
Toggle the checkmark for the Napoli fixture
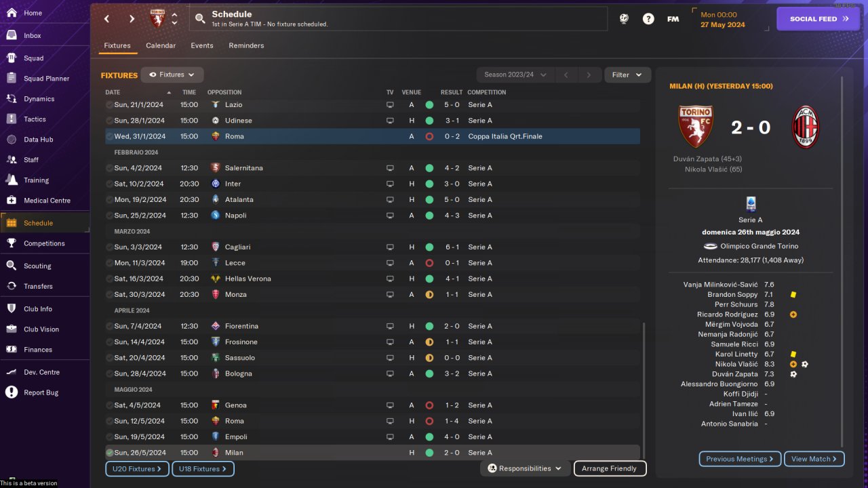point(109,216)
